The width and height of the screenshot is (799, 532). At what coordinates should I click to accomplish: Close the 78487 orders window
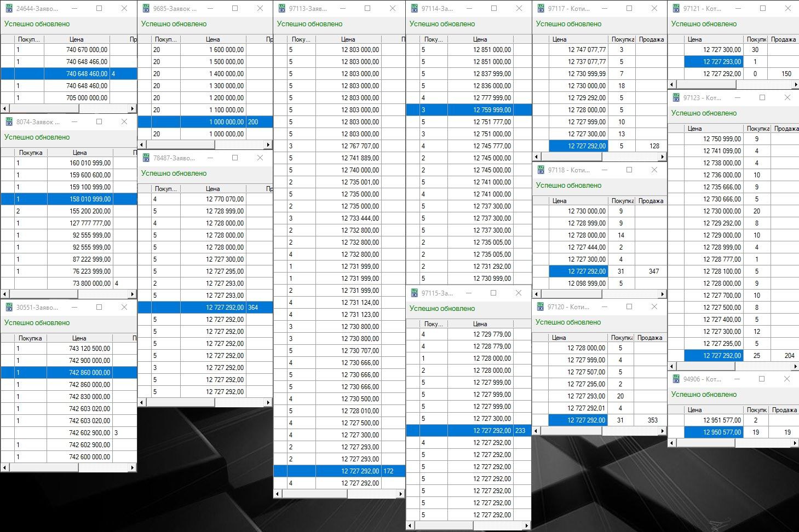tap(260, 158)
